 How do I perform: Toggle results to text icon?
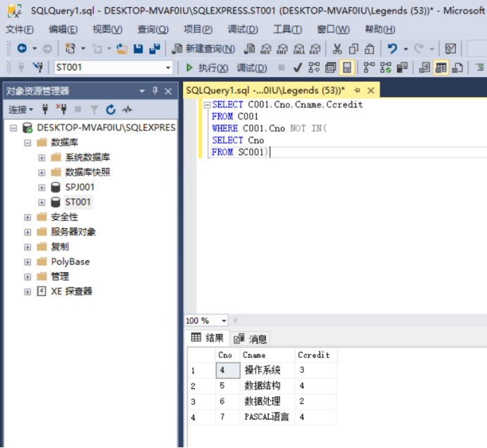424,68
